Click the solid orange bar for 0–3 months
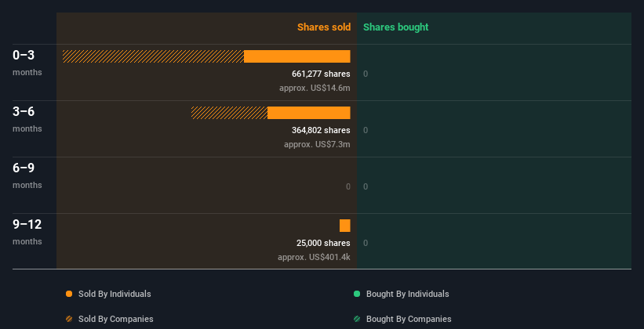This screenshot has height=329, width=644. coord(297,56)
